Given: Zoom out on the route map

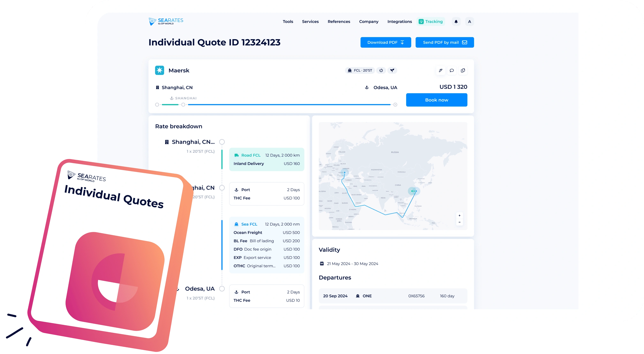Looking at the screenshot, I should click(x=460, y=222).
